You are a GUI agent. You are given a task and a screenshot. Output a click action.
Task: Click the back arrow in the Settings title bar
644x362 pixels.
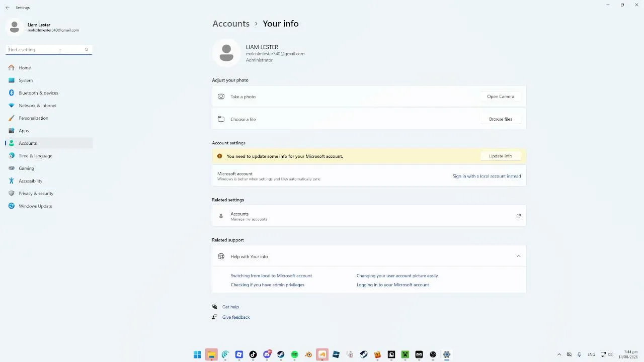pyautogui.click(x=7, y=8)
